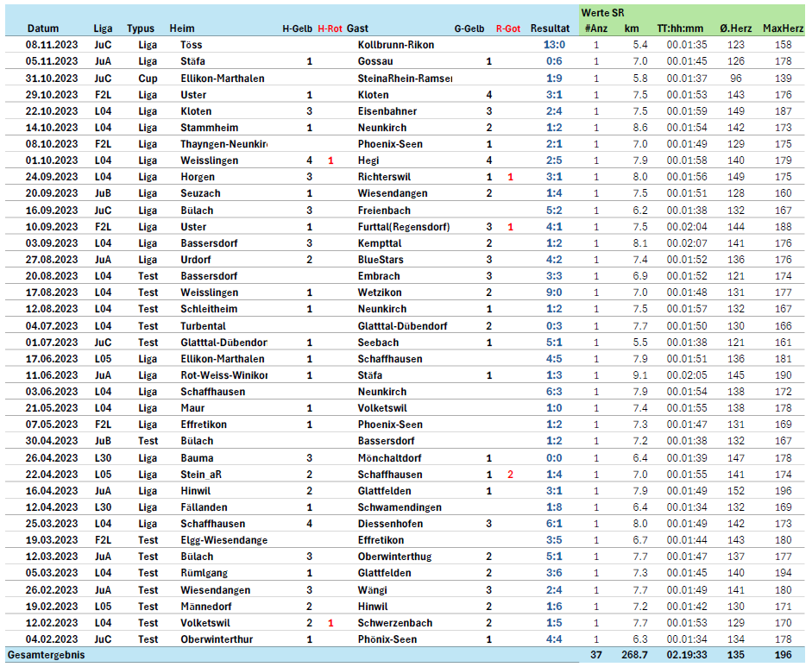Select the MaxHerz column header
Image resolution: width=812 pixels, height=667 pixels.
click(x=783, y=28)
